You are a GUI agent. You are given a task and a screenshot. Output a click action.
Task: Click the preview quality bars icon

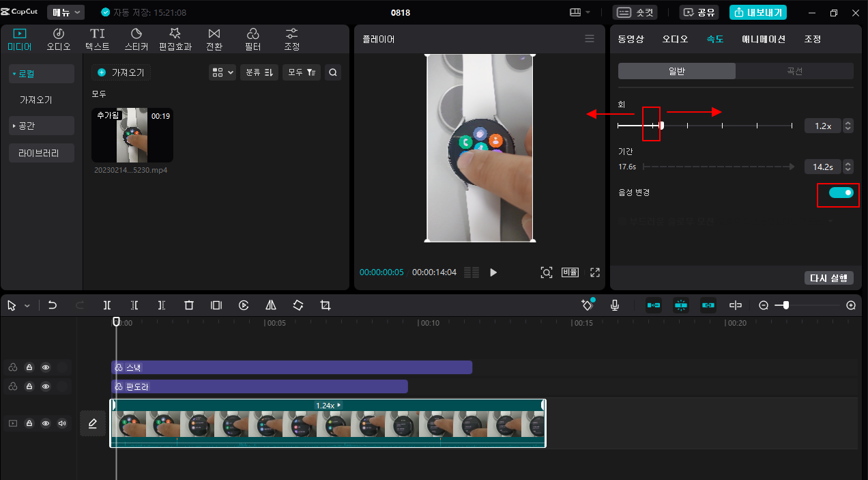pos(472,272)
